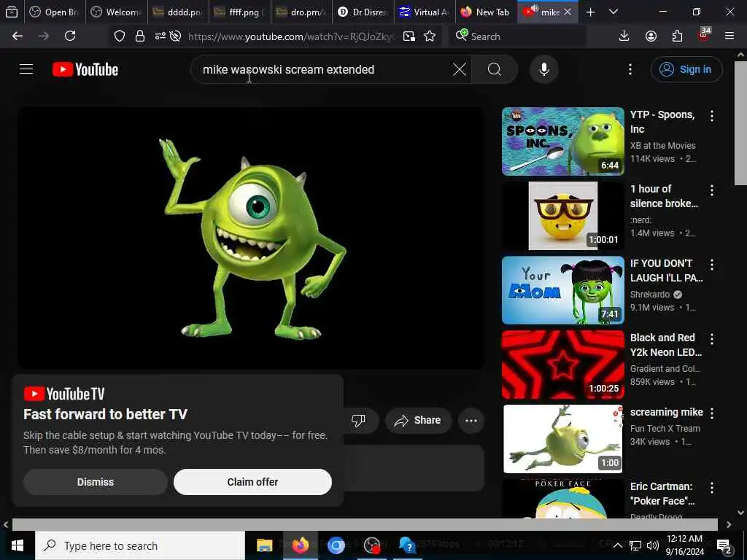Claim the YouTube TV offer
The image size is (747, 560).
[252, 482]
